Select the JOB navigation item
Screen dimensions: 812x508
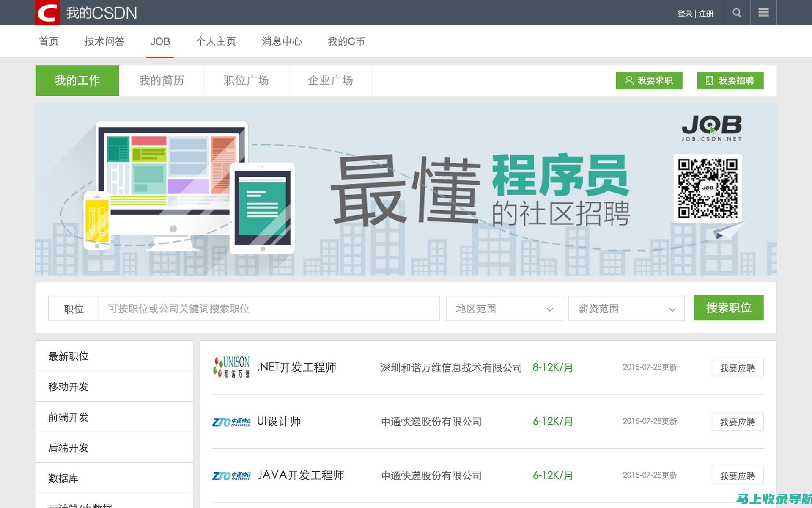160,41
